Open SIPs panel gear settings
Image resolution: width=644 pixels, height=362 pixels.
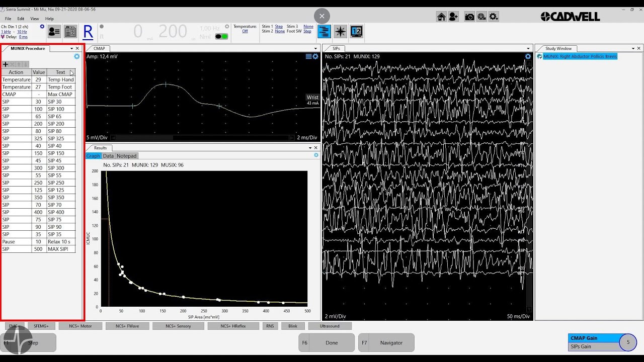[528, 56]
